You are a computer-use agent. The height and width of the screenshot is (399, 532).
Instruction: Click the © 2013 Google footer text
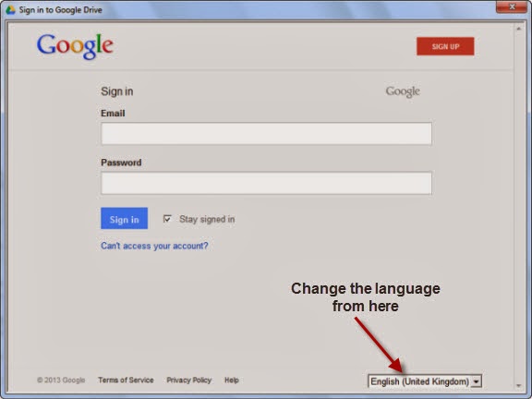coord(61,380)
